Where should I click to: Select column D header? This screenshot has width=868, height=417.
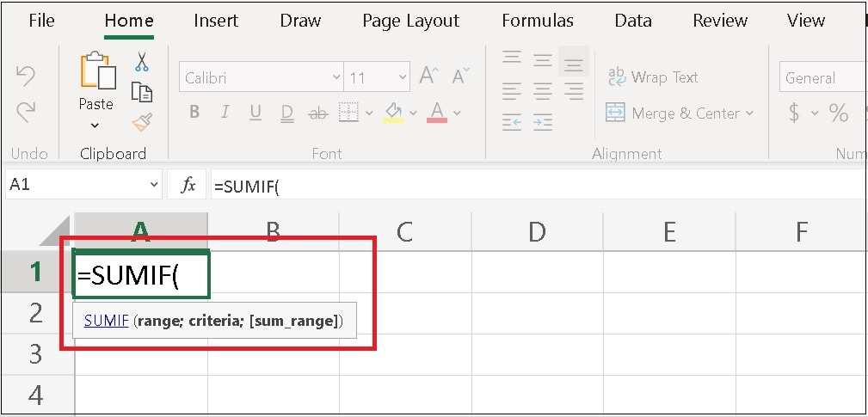(x=537, y=232)
